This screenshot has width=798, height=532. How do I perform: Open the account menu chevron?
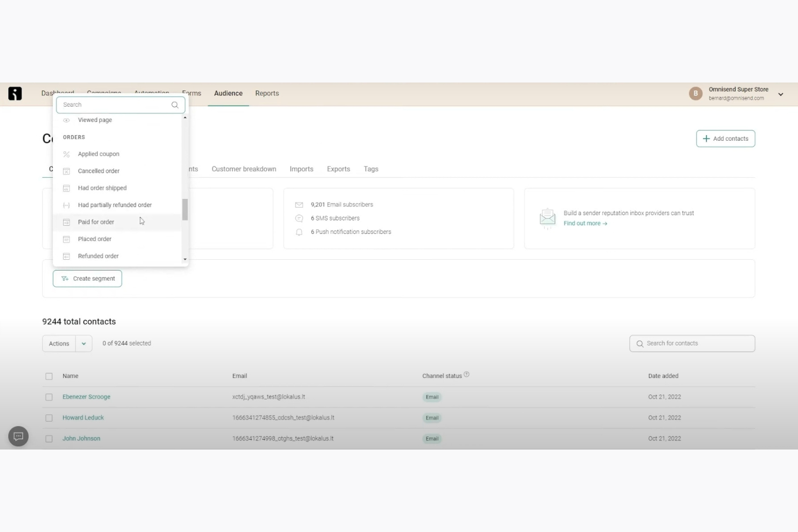point(780,94)
